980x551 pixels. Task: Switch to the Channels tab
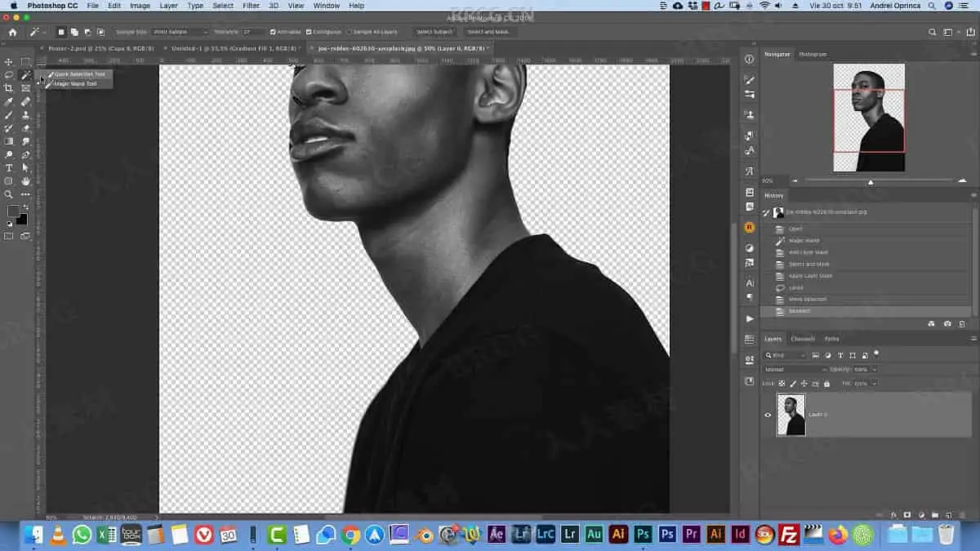tap(803, 339)
